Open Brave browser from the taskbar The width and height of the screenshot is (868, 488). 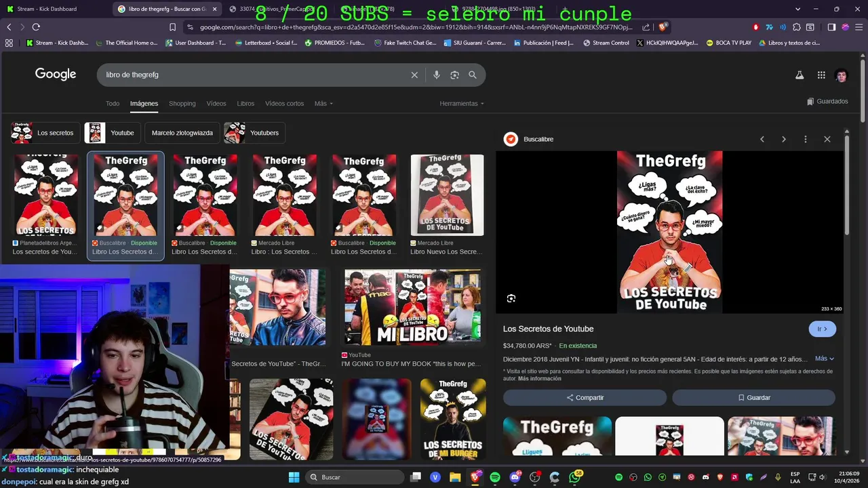coord(475,477)
